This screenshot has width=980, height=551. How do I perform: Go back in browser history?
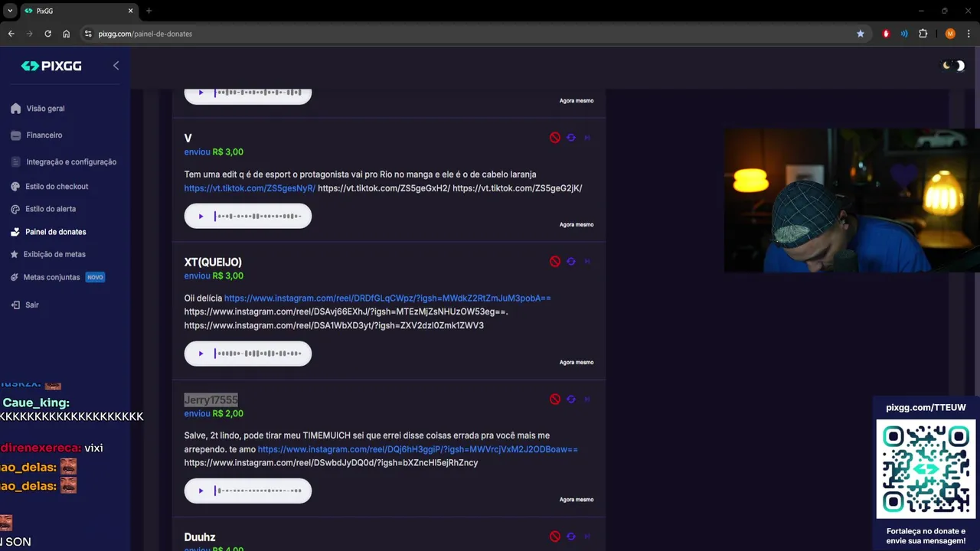pos(11,34)
